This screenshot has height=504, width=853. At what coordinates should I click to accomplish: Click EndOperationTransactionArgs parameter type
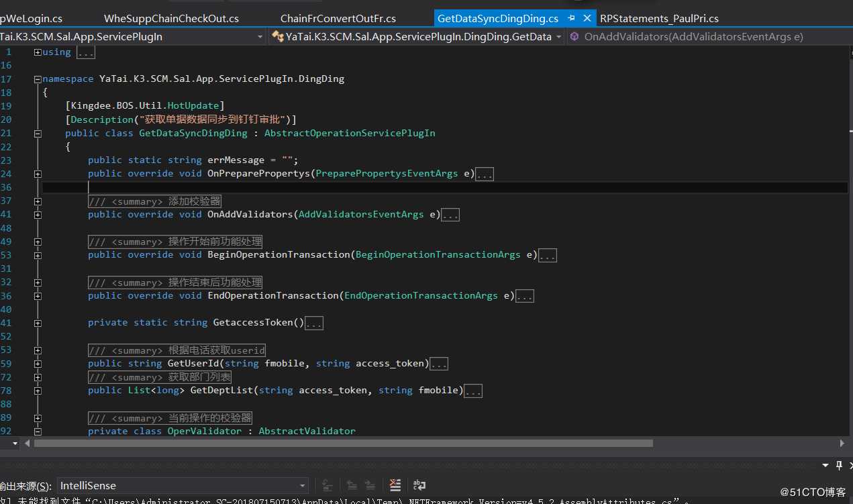pos(421,295)
